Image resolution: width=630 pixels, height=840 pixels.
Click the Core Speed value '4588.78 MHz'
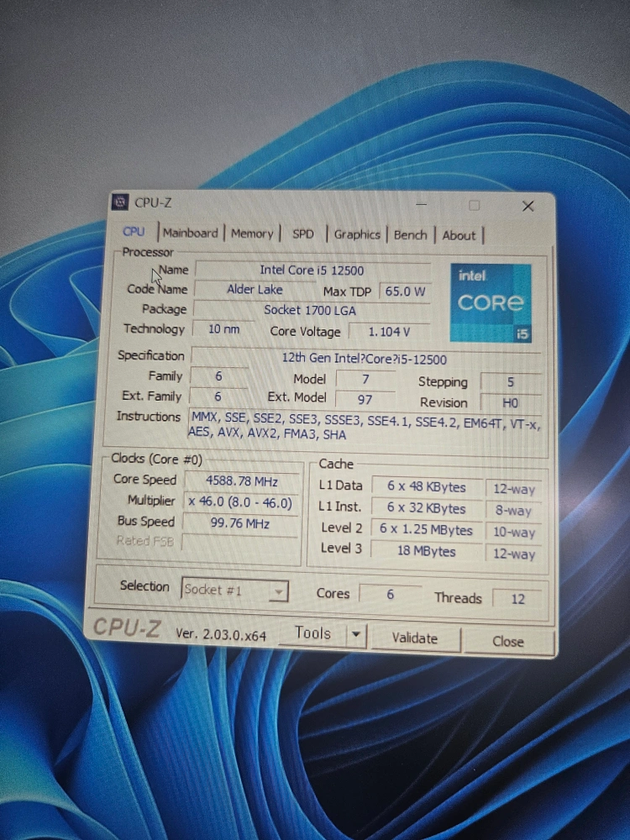[242, 481]
